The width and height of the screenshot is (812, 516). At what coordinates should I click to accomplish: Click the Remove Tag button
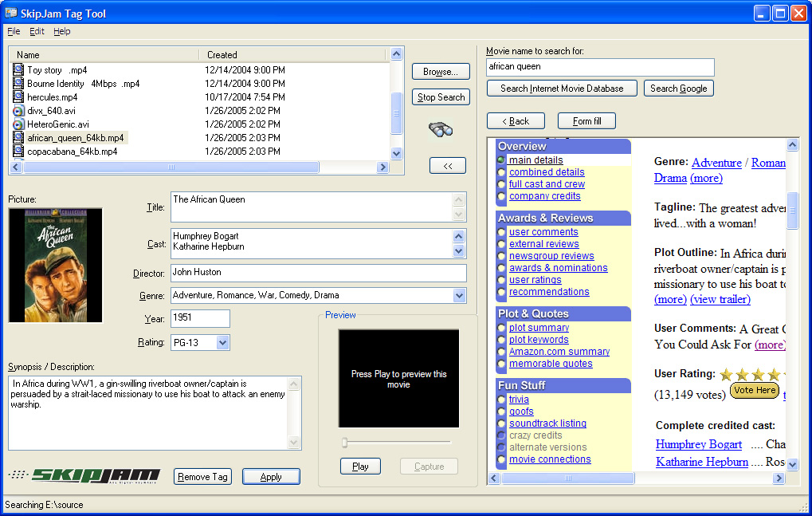point(202,477)
